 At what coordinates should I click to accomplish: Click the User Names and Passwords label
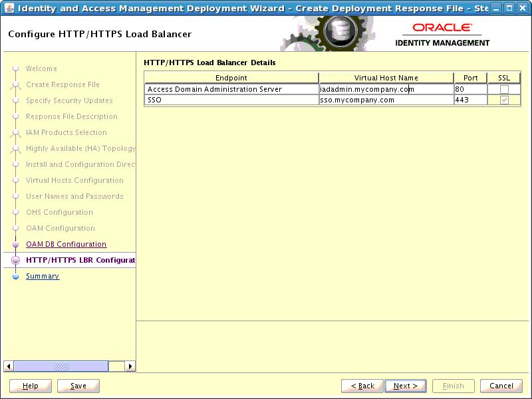(x=74, y=196)
